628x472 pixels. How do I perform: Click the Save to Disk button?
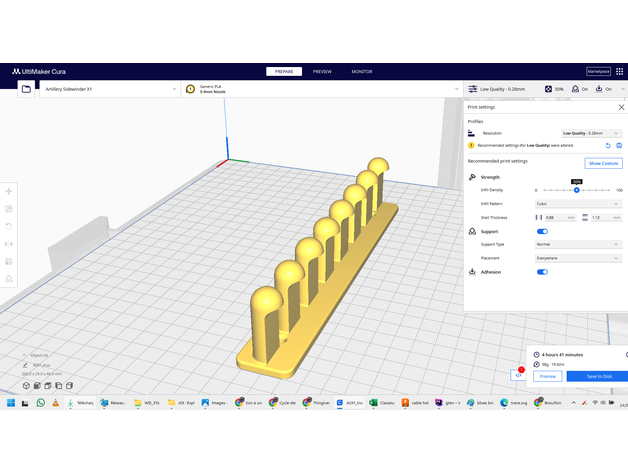(597, 376)
